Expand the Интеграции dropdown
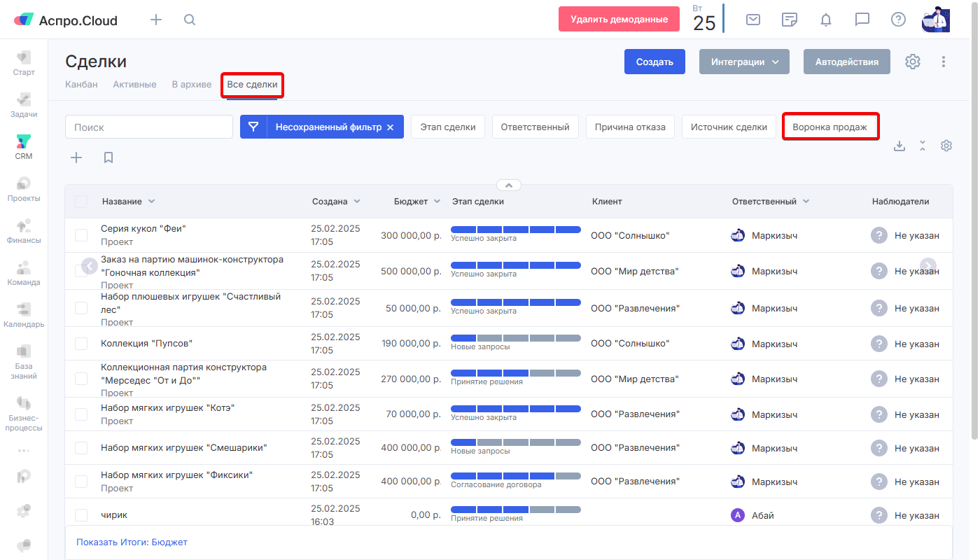Screen dimensions: 980x560 [744, 62]
